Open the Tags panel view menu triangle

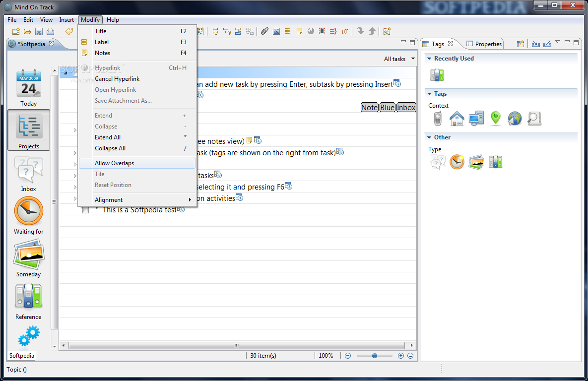(x=558, y=42)
